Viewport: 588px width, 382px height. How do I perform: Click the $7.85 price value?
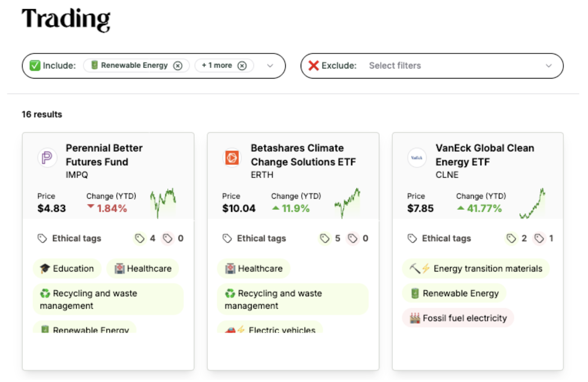tap(420, 209)
